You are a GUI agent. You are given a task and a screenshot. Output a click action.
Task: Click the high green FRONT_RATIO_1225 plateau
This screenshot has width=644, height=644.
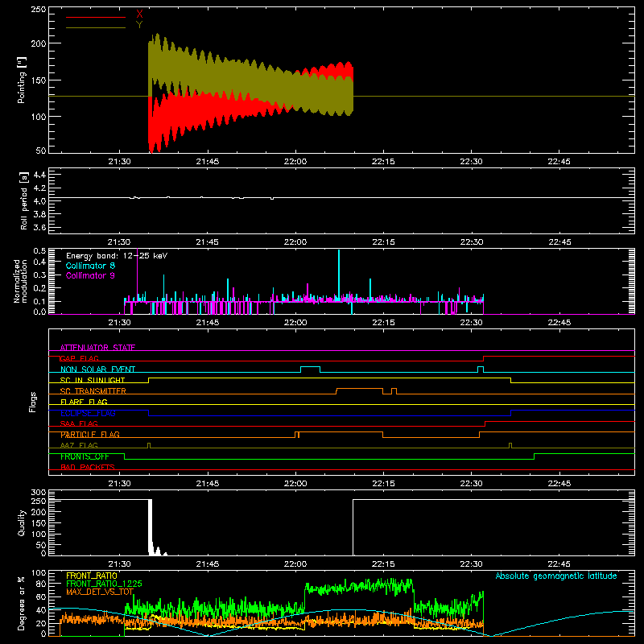coord(359,587)
